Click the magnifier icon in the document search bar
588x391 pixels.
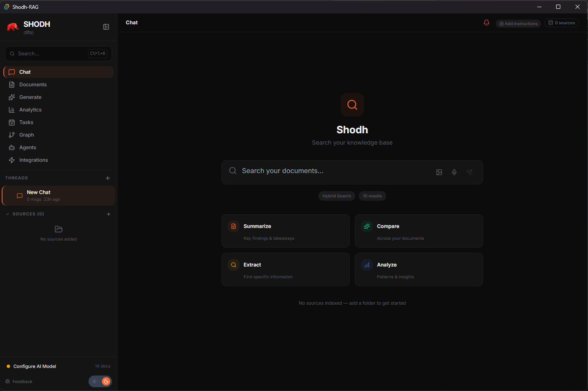coord(233,171)
